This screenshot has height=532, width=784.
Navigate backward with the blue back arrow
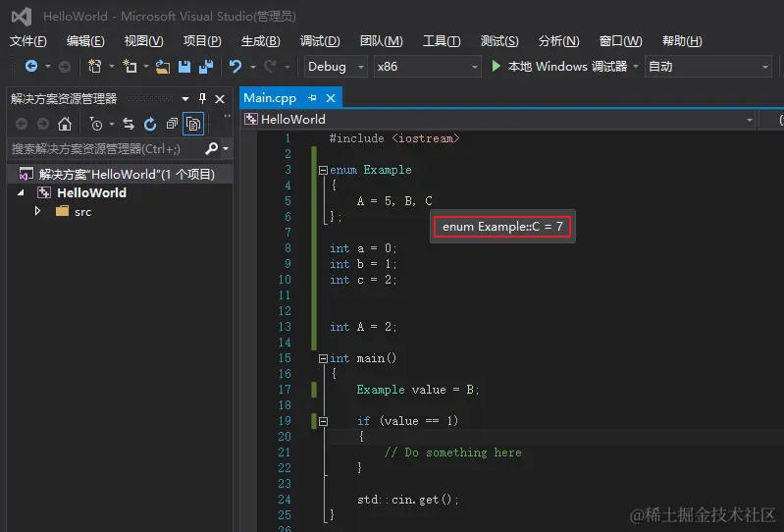(x=31, y=66)
